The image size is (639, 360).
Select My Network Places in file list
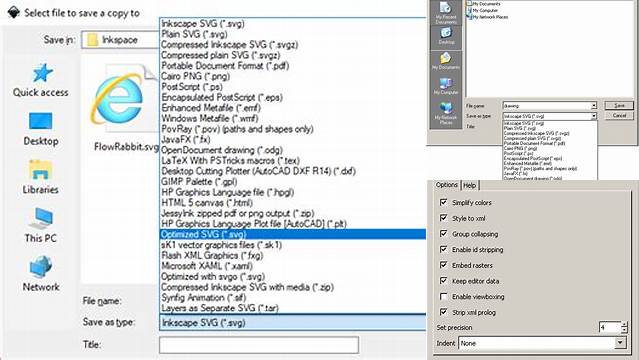click(x=487, y=17)
